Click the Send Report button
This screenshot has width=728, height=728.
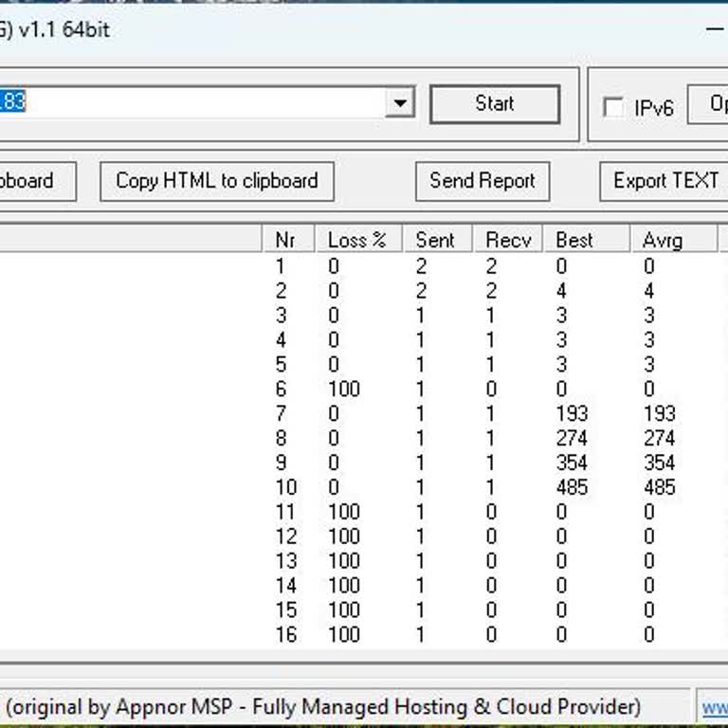[482, 181]
